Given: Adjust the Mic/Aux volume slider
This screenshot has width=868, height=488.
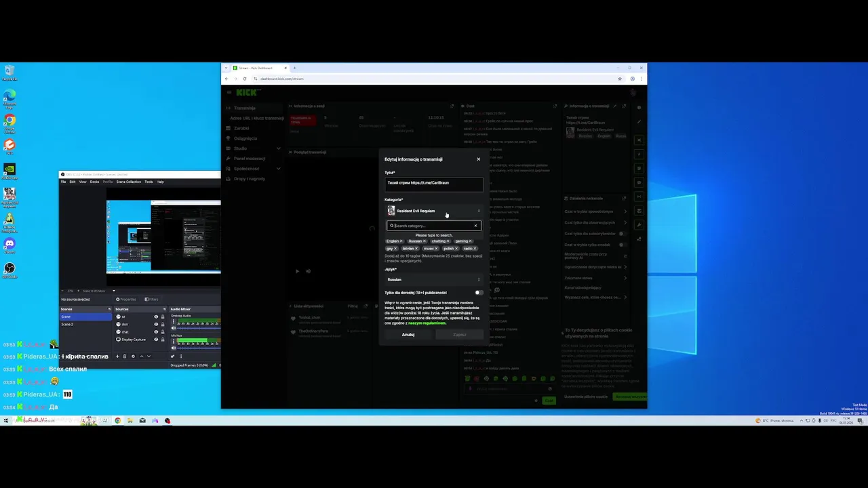Looking at the screenshot, I should click(199, 348).
